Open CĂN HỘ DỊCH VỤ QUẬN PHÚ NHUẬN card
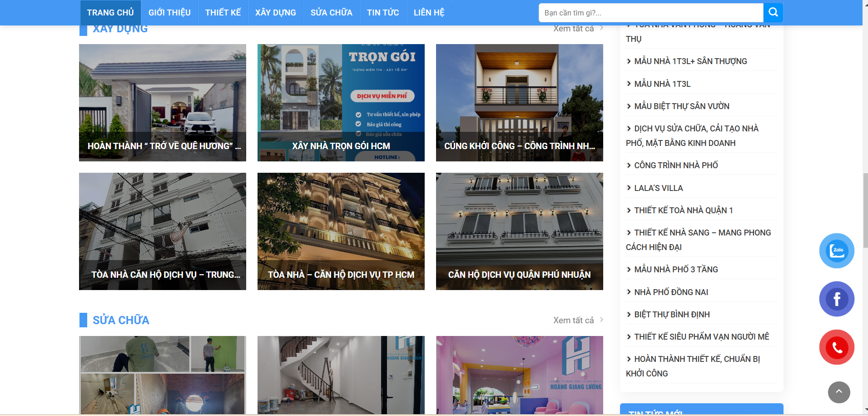 pyautogui.click(x=519, y=231)
